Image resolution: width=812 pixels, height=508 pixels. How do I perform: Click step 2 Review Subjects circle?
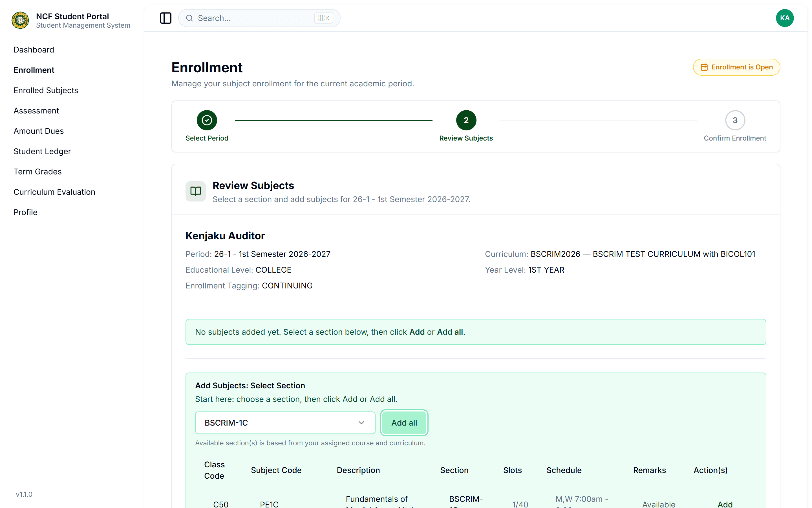coord(466,120)
